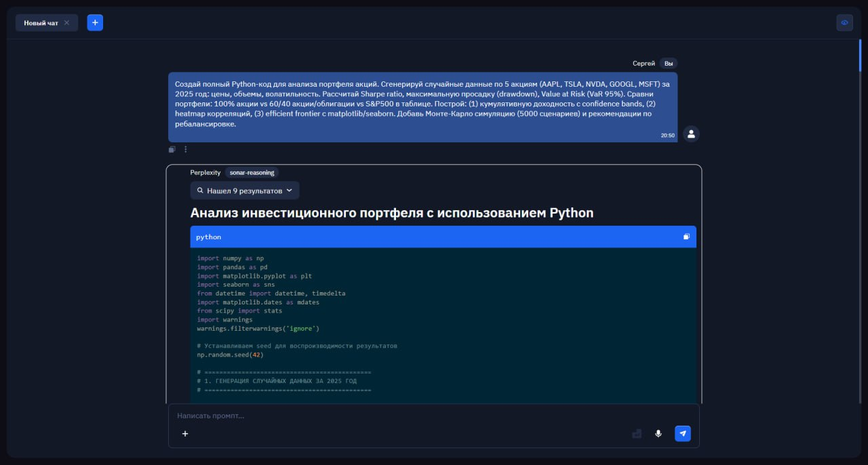
Task: Create a new chat with the blue plus button
Action: pyautogui.click(x=95, y=22)
